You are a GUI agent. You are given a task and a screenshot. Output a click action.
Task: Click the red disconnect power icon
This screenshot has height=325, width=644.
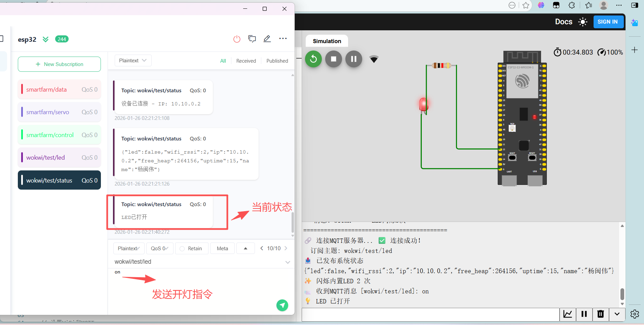[237, 39]
